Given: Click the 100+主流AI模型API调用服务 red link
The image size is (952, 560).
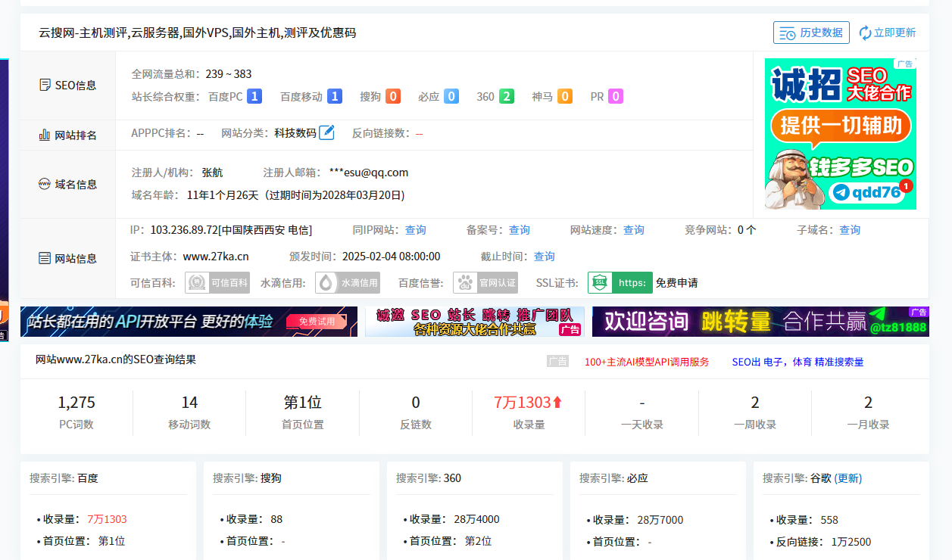Looking at the screenshot, I should coord(647,362).
